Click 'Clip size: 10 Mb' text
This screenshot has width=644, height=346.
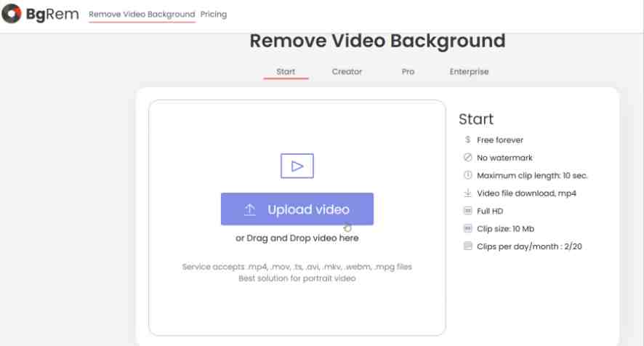point(505,229)
